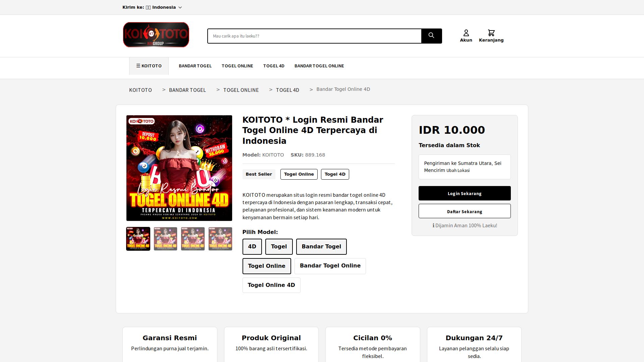The height and width of the screenshot is (362, 644).
Task: Click the Model: KOITOTO text
Action: [263, 155]
